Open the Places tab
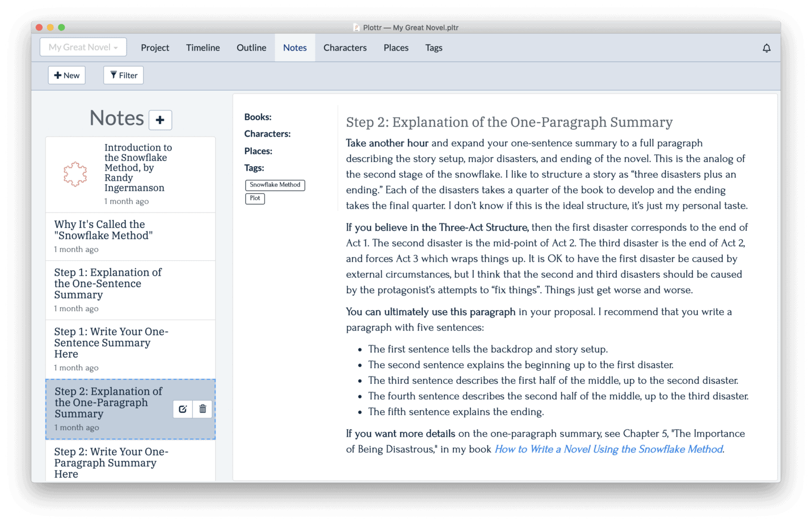Screen dimensions: 812x524 pyautogui.click(x=396, y=48)
